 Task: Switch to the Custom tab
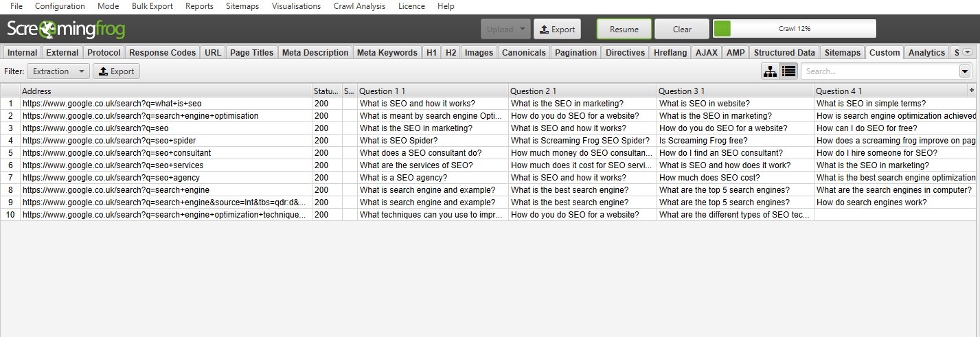click(x=885, y=52)
